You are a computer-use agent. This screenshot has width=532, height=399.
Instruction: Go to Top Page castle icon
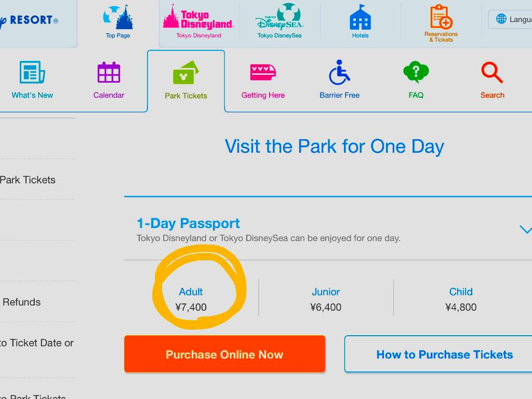[118, 18]
